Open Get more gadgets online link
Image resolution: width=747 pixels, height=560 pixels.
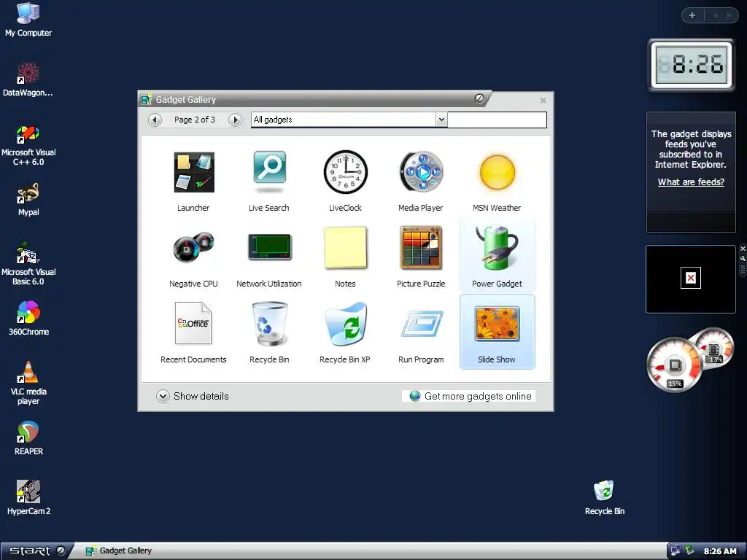pos(471,396)
